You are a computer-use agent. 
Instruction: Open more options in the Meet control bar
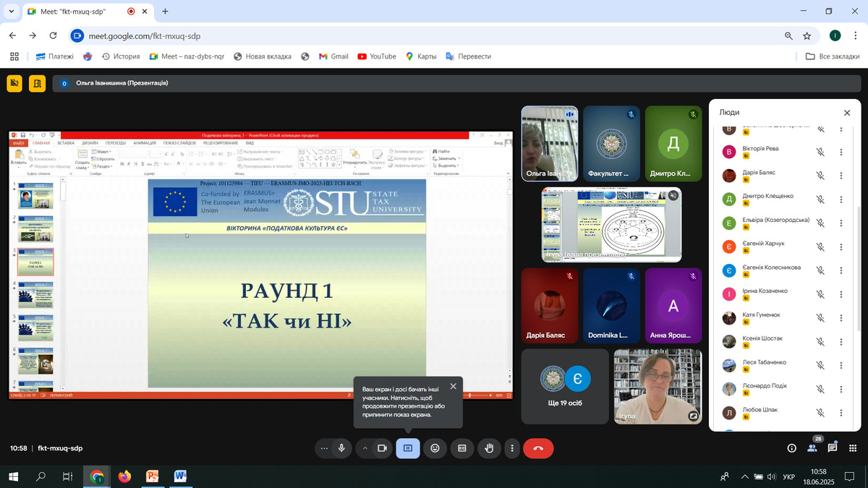pos(511,448)
